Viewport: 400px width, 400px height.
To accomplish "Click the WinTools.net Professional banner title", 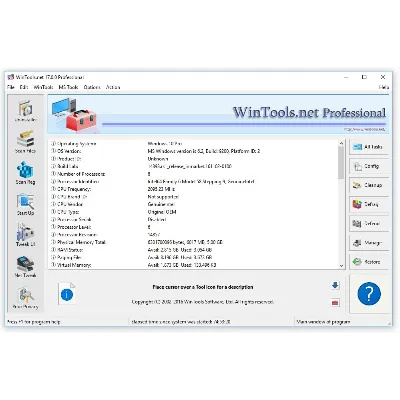I will (309, 112).
